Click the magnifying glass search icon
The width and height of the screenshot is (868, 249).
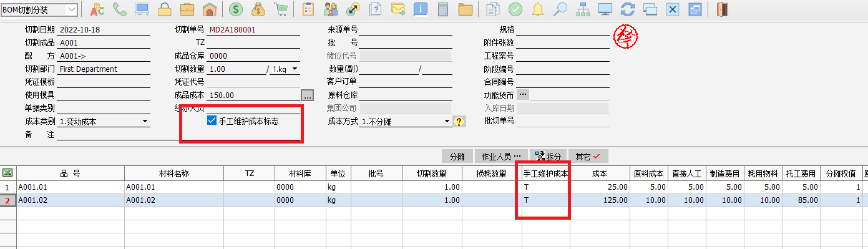(560, 9)
